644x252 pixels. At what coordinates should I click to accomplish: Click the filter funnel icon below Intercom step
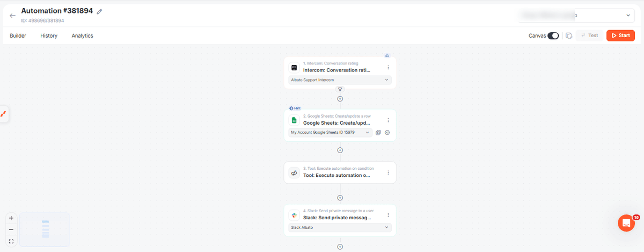pyautogui.click(x=340, y=89)
